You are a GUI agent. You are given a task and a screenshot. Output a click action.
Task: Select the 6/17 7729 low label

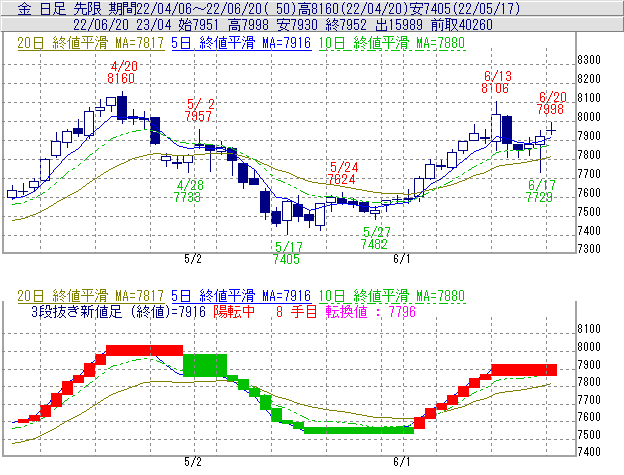pos(540,191)
